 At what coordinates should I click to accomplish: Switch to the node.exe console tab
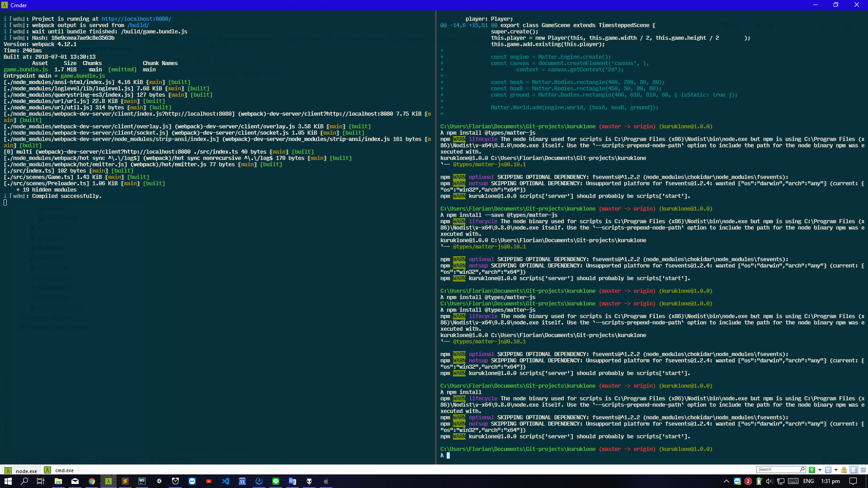coord(26,471)
